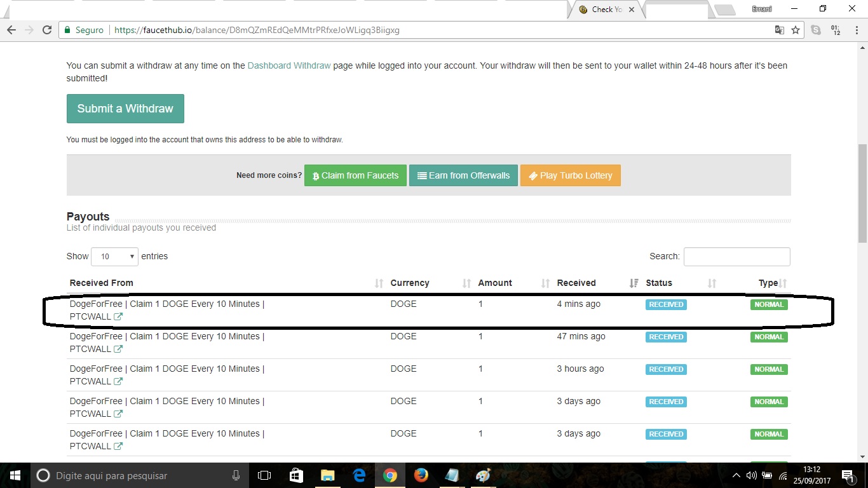Close the Check Yo tab
Viewport: 868px width, 488px height.
(632, 10)
